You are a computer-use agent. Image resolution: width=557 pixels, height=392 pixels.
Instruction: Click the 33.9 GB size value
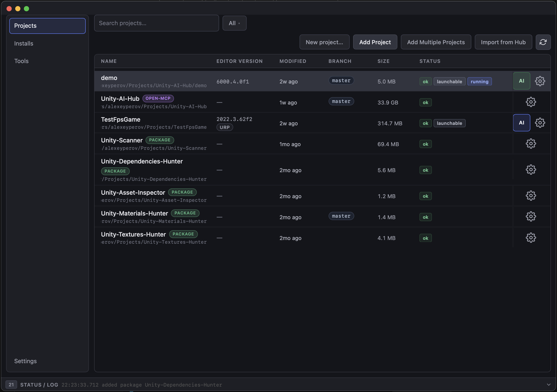click(388, 103)
